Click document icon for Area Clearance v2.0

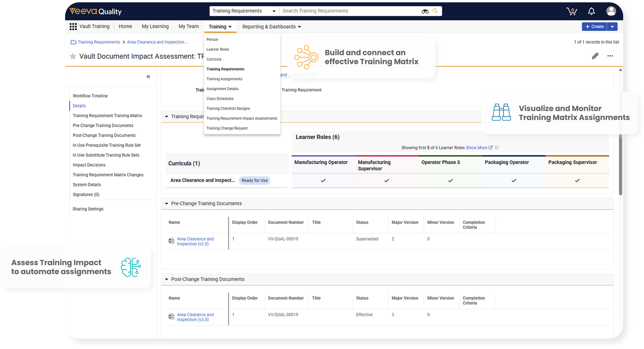(x=171, y=241)
